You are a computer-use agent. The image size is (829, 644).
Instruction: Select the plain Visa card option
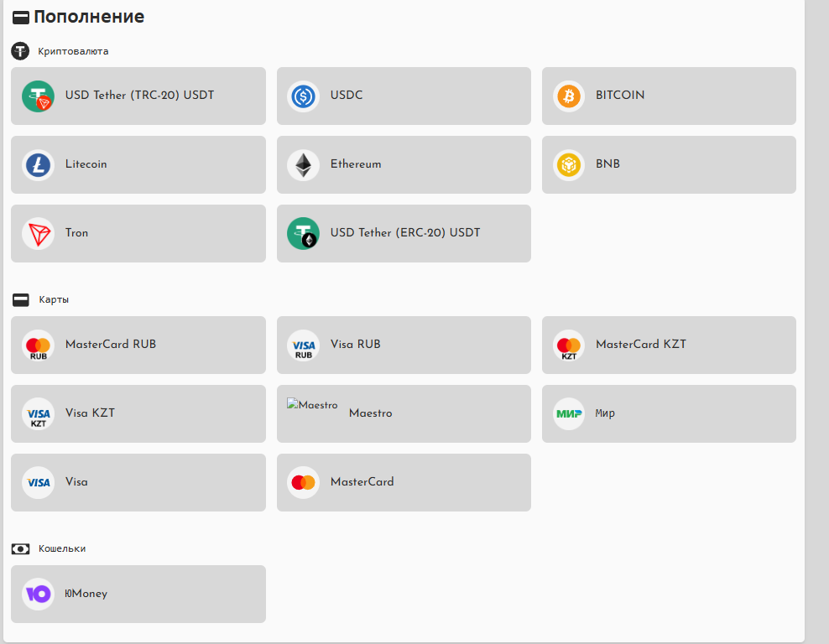(138, 482)
